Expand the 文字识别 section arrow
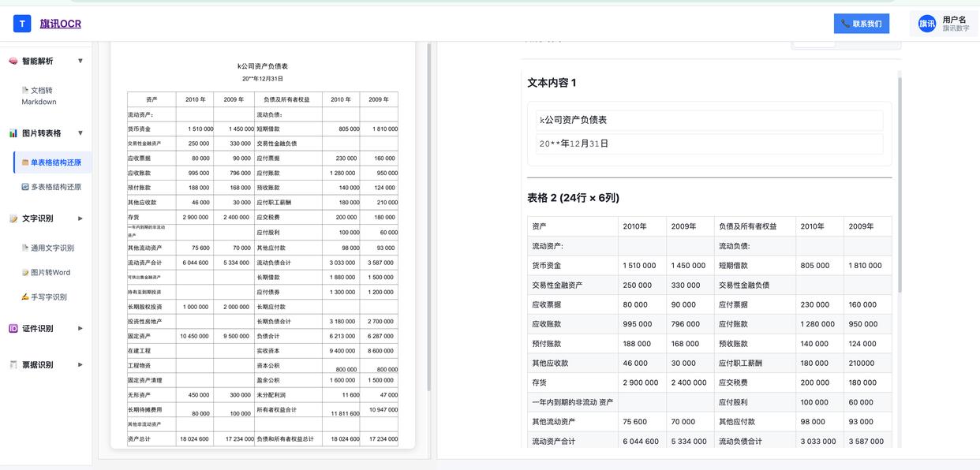 [x=80, y=218]
